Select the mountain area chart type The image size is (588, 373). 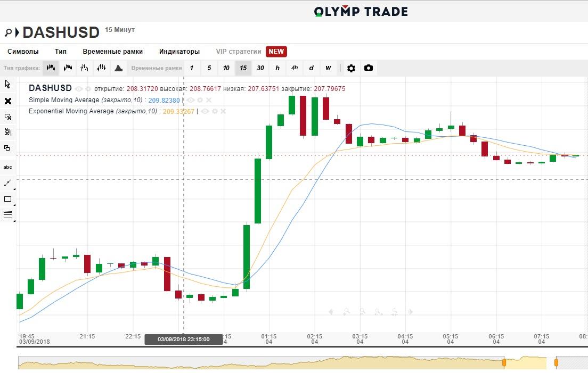tap(118, 68)
